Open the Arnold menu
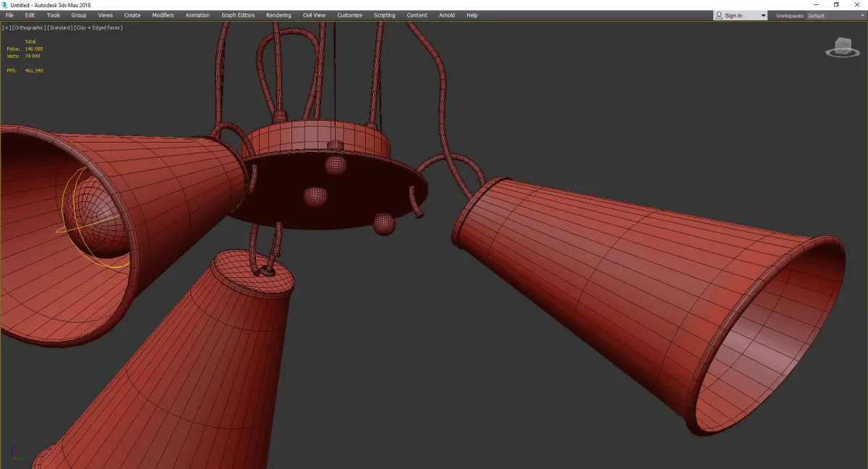 coord(447,15)
